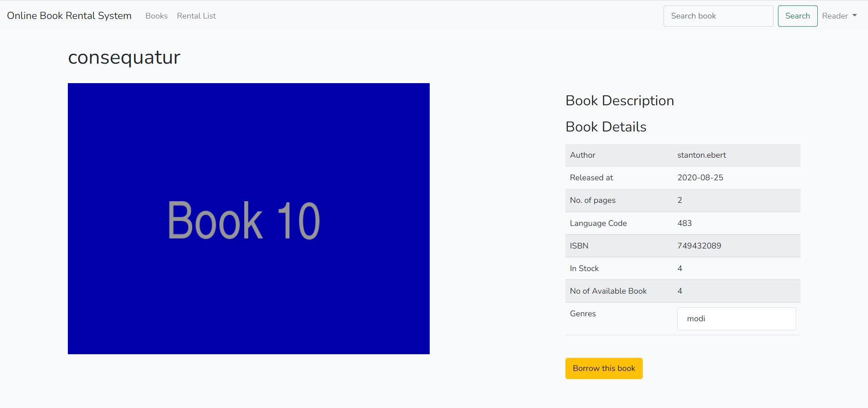This screenshot has height=408, width=868.
Task: Open the Rental List page
Action: tap(196, 16)
